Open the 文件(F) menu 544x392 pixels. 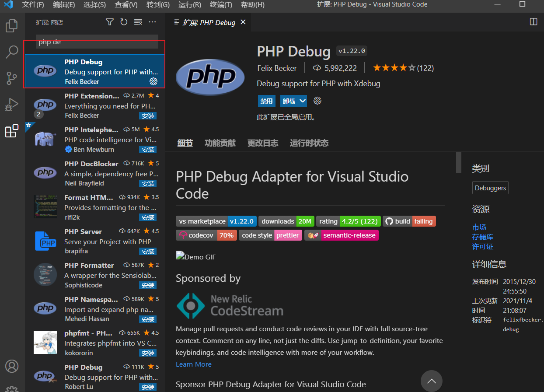click(x=33, y=5)
